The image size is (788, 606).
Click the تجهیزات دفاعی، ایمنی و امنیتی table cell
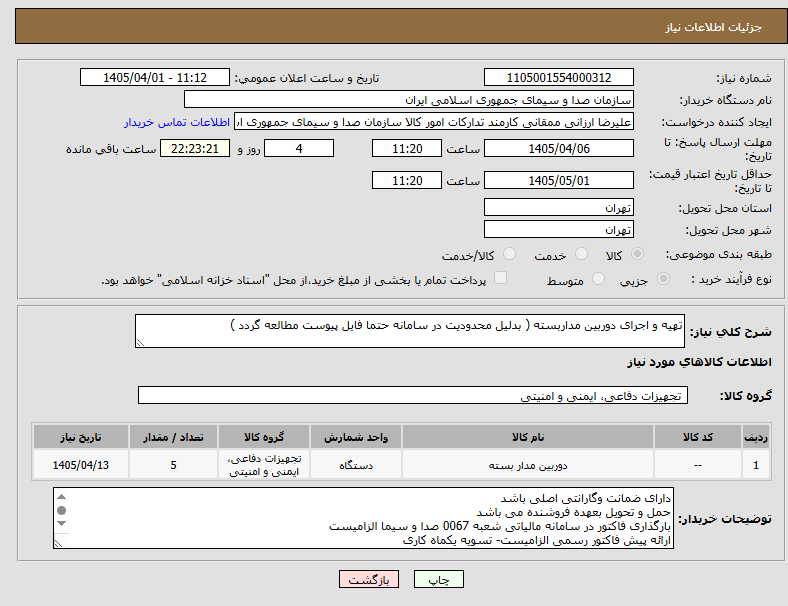264,465
